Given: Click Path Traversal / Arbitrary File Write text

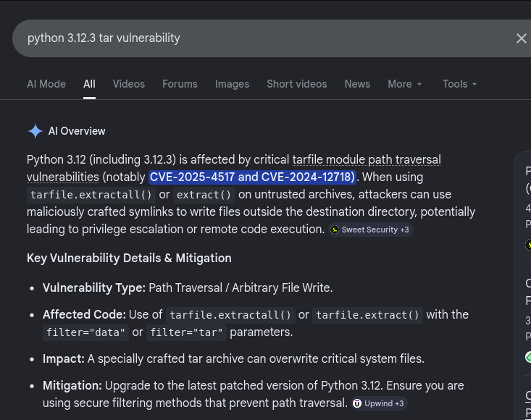Looking at the screenshot, I should (x=241, y=288).
